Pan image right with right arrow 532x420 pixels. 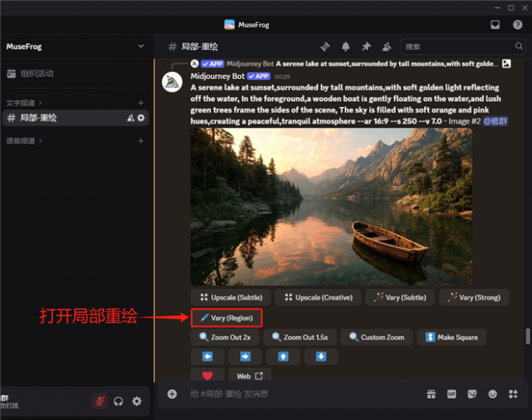click(x=245, y=357)
